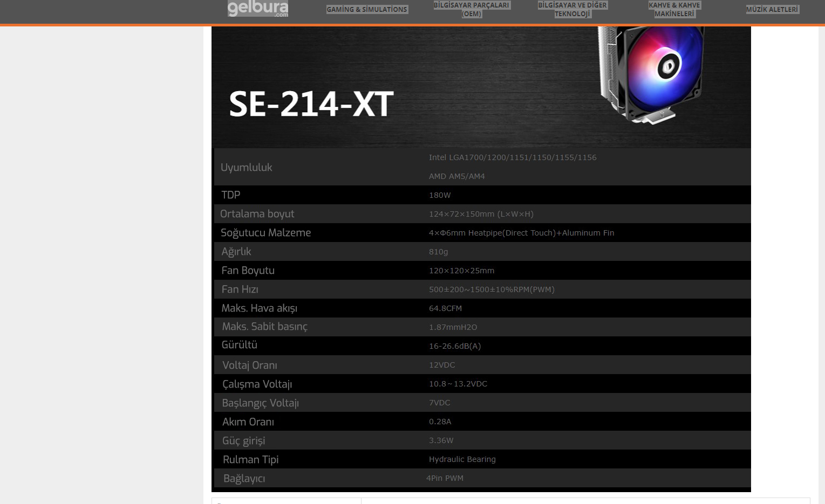825x504 pixels.
Task: Click the SE-214-XT banner title
Action: tap(311, 104)
